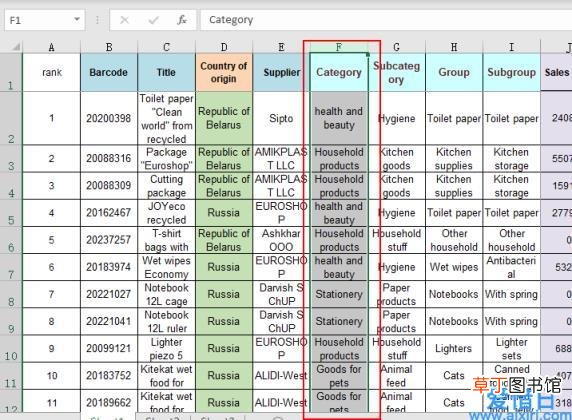Image resolution: width=572 pixels, height=420 pixels.
Task: Expand the Name Box dropdown arrow
Action: 77,19
